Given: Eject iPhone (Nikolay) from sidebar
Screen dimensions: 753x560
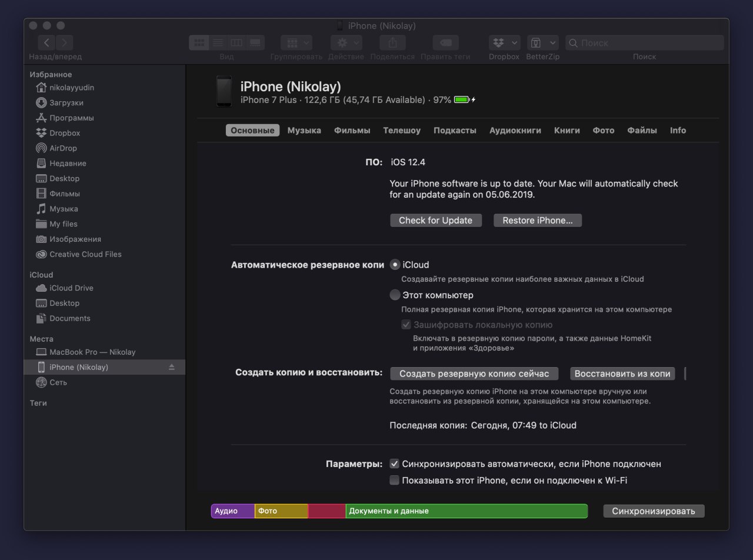Looking at the screenshot, I should pyautogui.click(x=171, y=367).
